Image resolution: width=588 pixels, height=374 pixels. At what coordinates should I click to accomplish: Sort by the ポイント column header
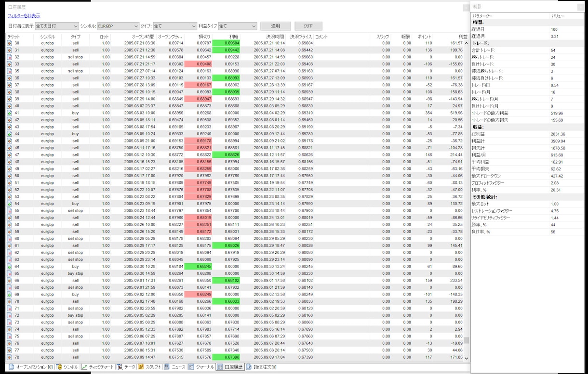(x=423, y=37)
